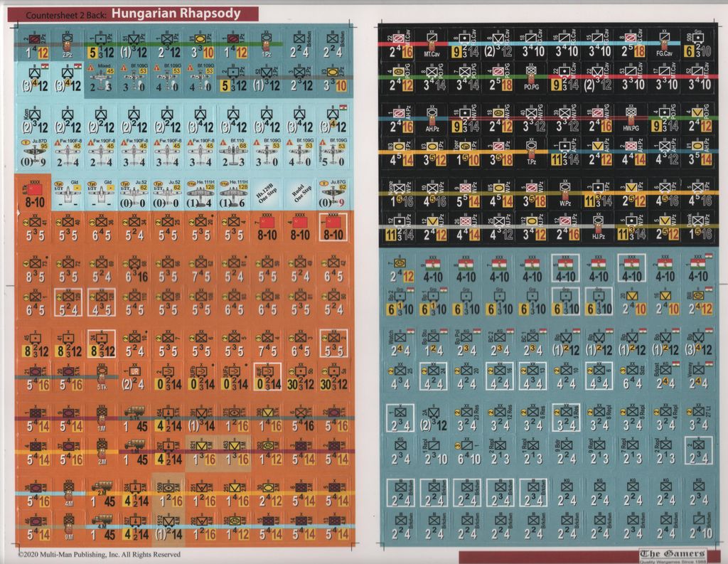Select the 23 Res counter

466,417
